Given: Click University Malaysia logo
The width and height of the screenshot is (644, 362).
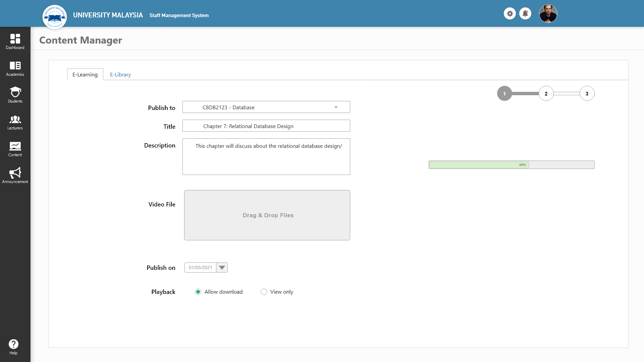Looking at the screenshot, I should pyautogui.click(x=55, y=17).
